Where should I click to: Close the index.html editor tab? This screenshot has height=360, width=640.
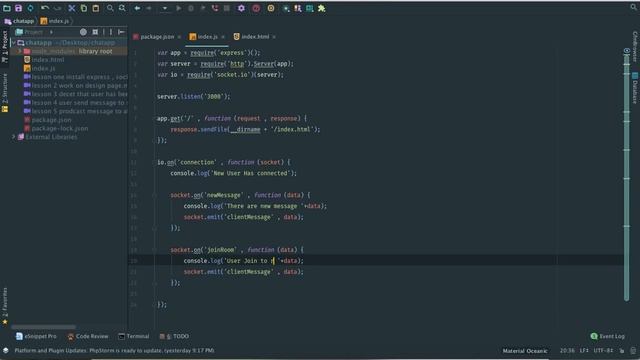pos(274,37)
